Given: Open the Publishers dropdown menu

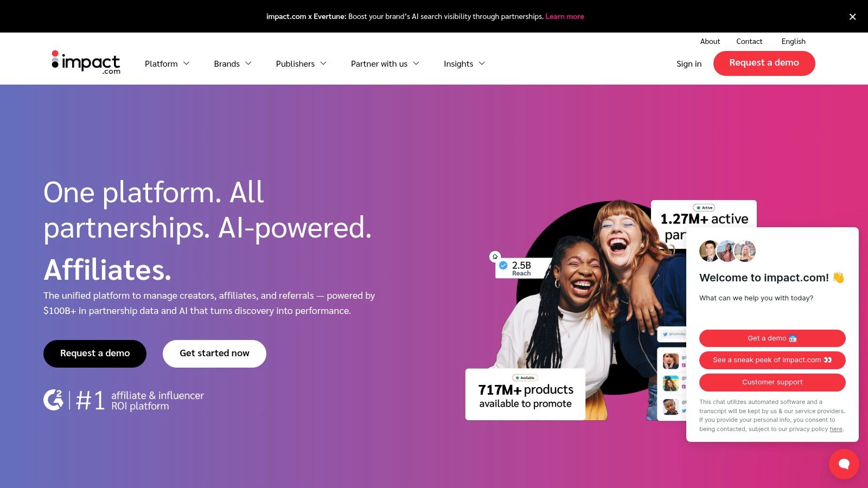Looking at the screenshot, I should pyautogui.click(x=301, y=64).
